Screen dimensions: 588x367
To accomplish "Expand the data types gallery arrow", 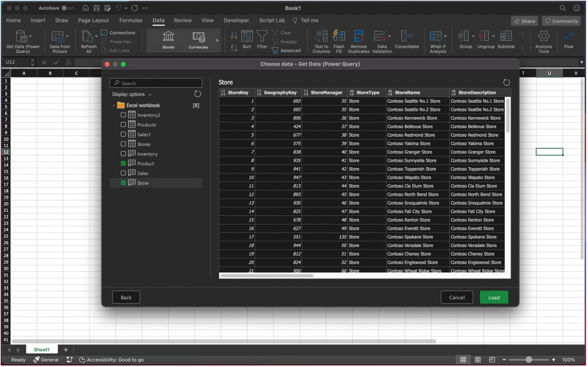I will coord(217,41).
